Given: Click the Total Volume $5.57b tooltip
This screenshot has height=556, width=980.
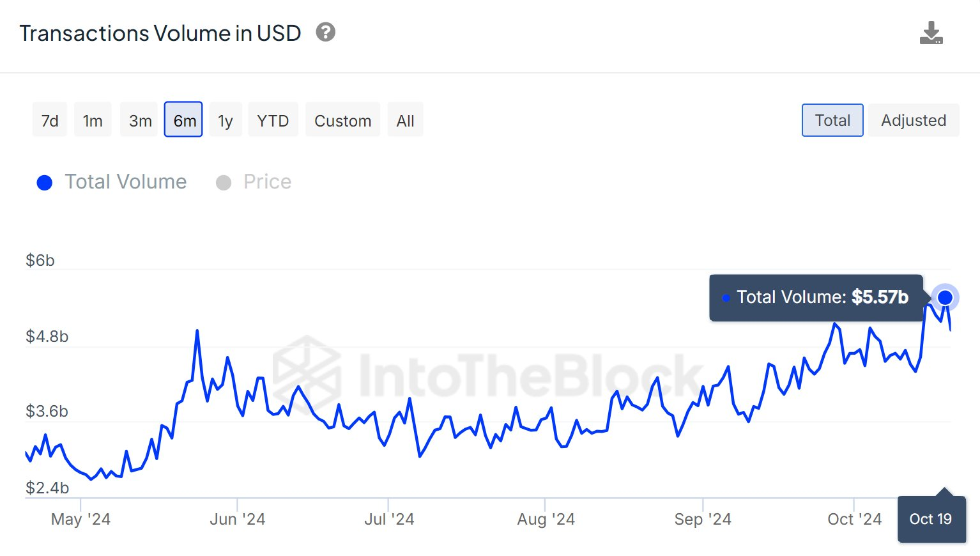Looking at the screenshot, I should point(816,297).
